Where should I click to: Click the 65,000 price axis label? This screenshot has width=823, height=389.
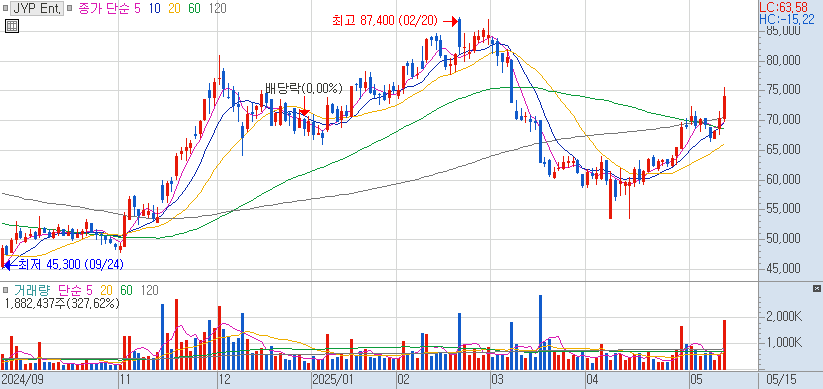(x=784, y=150)
